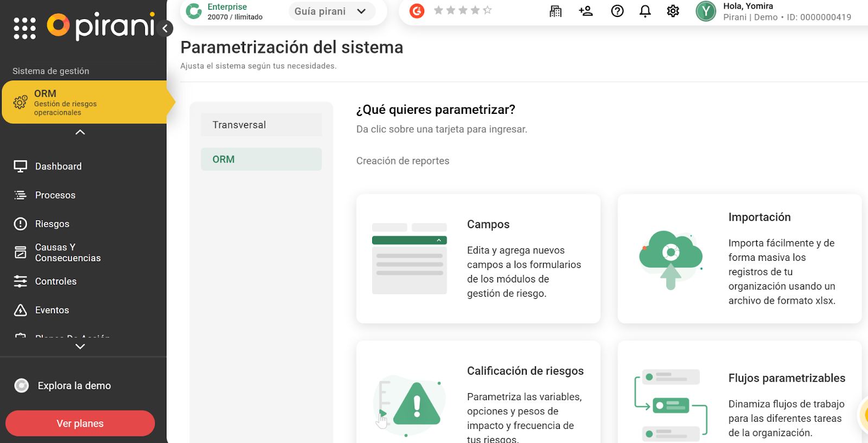Click the Enterprise plan ring icon
This screenshot has width=868, height=443.
pyautogui.click(x=194, y=11)
